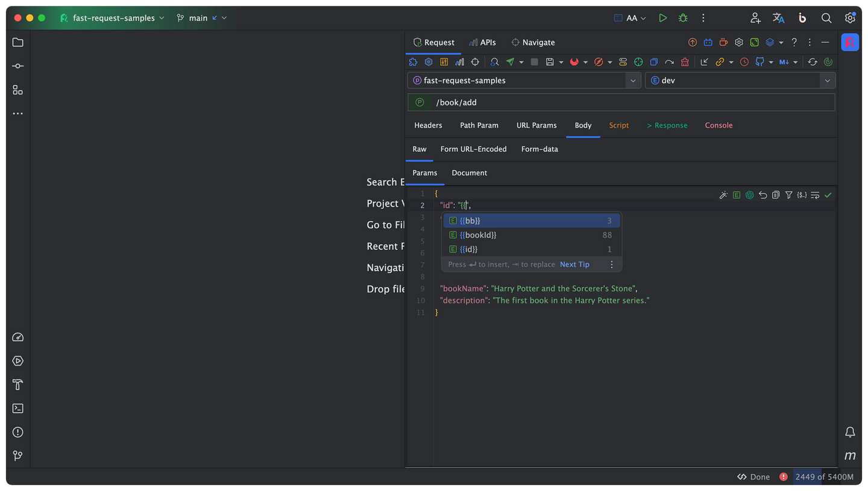Toggle the {$..} variable placeholder icon
The width and height of the screenshot is (868, 491).
[x=802, y=195]
